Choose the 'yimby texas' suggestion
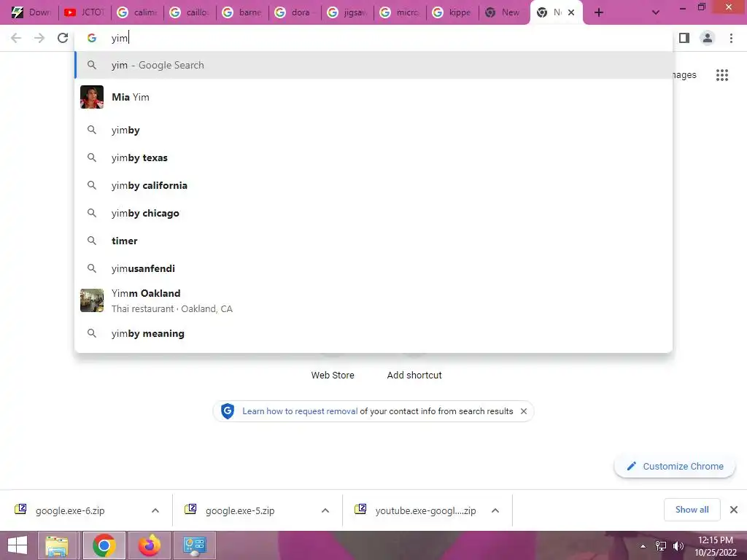Viewport: 747px width, 560px height. coord(373,157)
